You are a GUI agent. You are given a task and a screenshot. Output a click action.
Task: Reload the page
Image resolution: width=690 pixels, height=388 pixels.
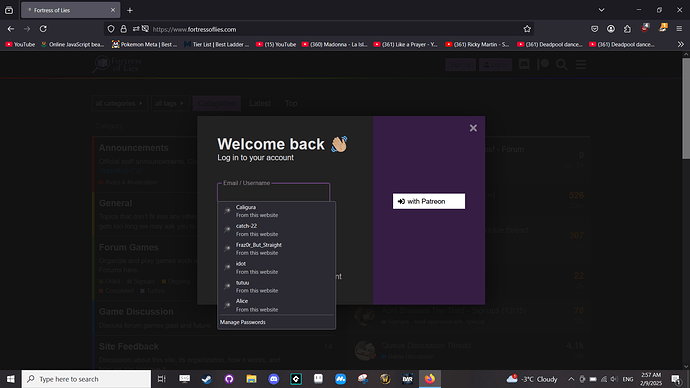click(43, 29)
